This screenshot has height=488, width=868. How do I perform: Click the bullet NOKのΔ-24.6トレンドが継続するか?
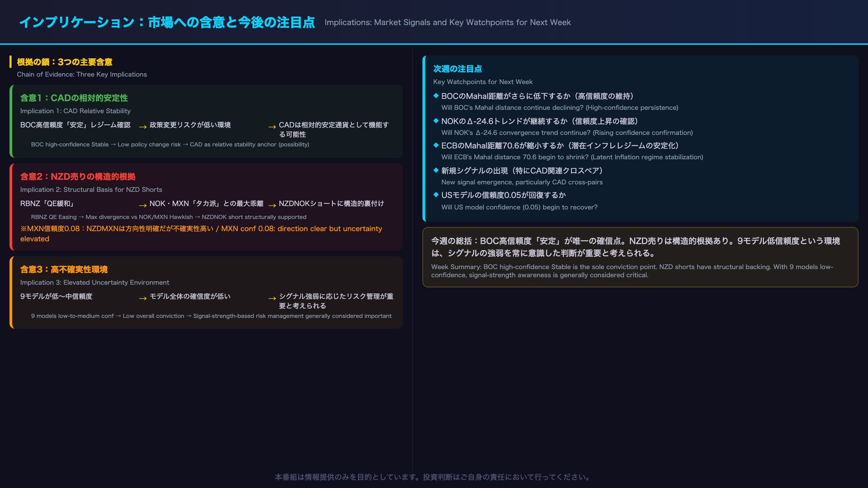pos(539,121)
